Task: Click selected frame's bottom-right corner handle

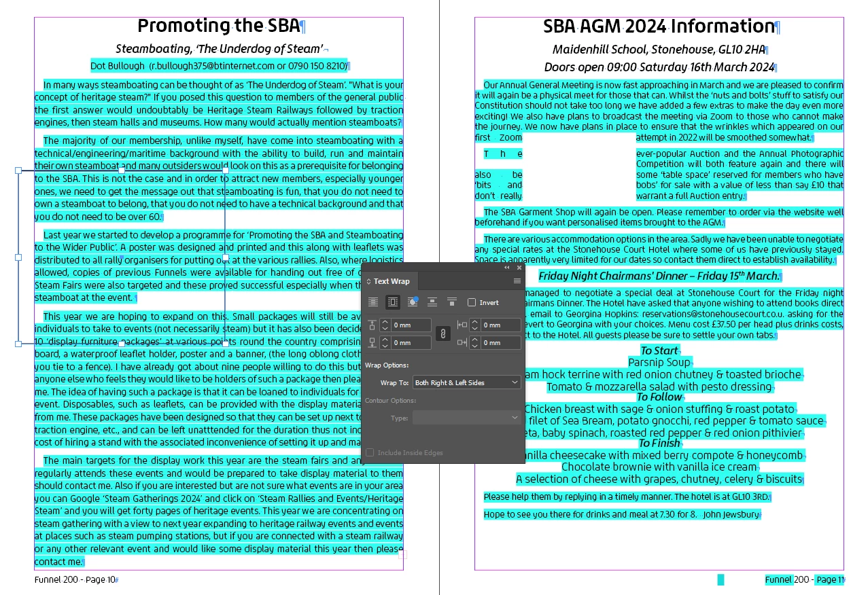Action: tap(226, 344)
